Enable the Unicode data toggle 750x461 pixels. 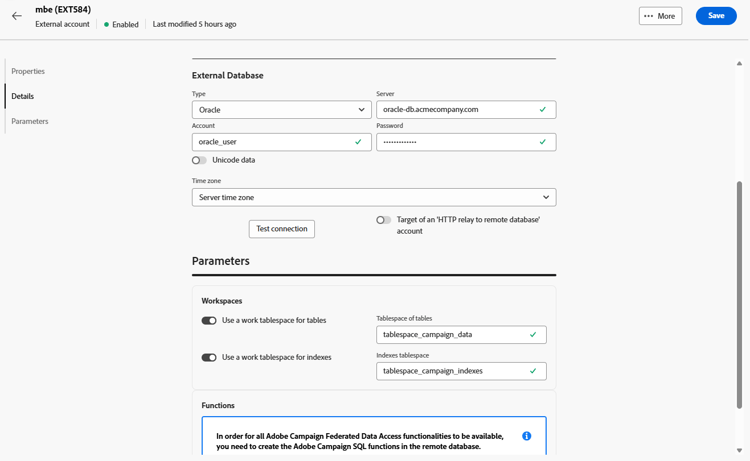199,160
